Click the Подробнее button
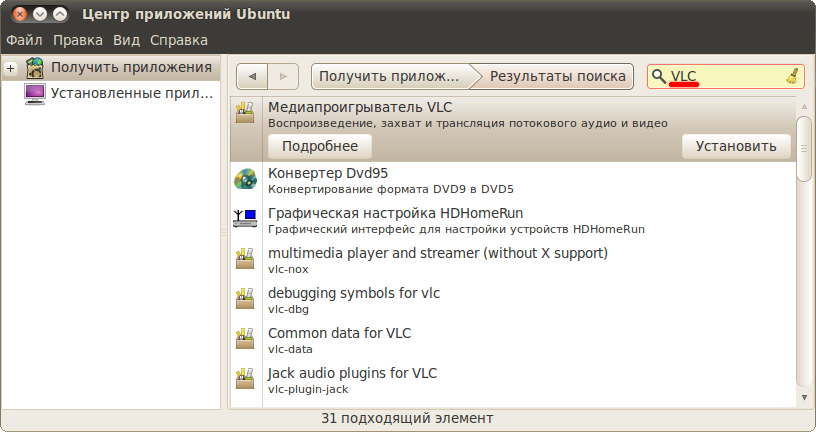The width and height of the screenshot is (816, 432). coord(320,146)
